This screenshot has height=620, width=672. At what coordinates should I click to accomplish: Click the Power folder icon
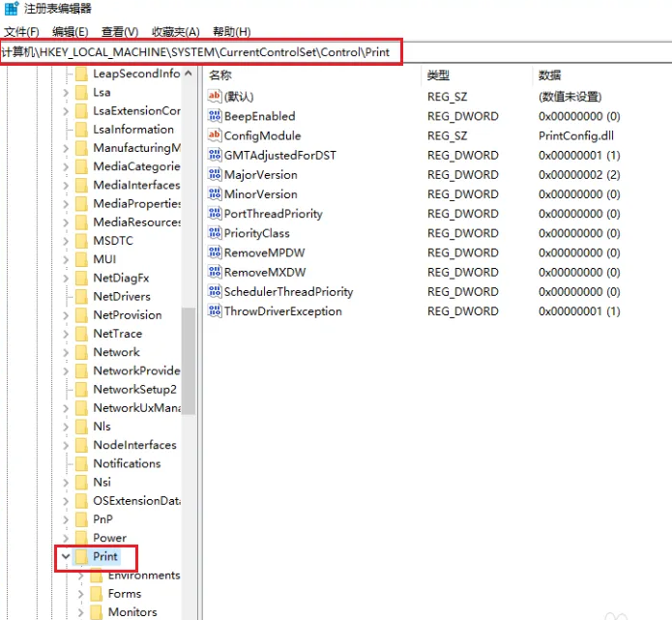tap(81, 537)
